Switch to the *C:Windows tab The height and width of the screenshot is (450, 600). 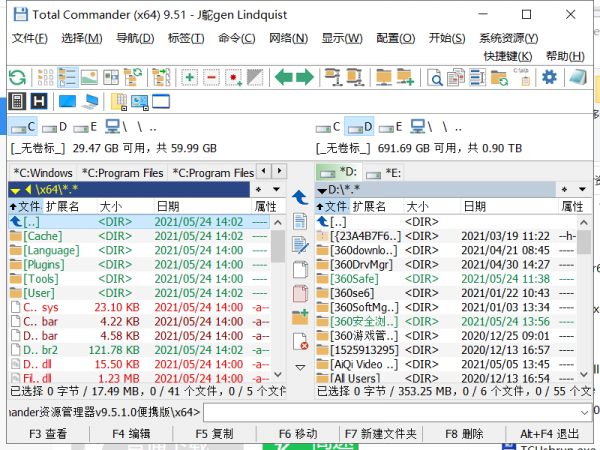point(43,173)
